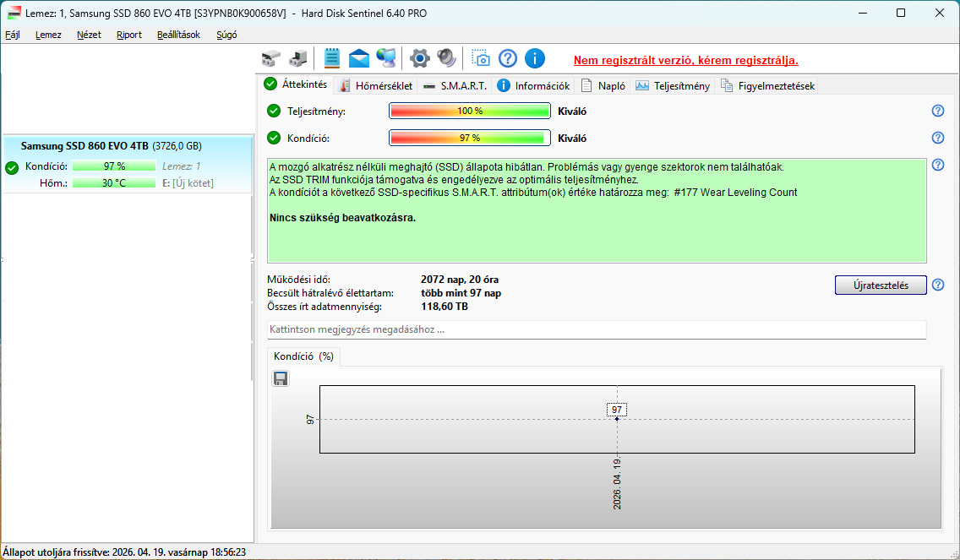This screenshot has width=960, height=560.
Task: Click green checkmark next to Teljesítmény label
Action: point(274,111)
